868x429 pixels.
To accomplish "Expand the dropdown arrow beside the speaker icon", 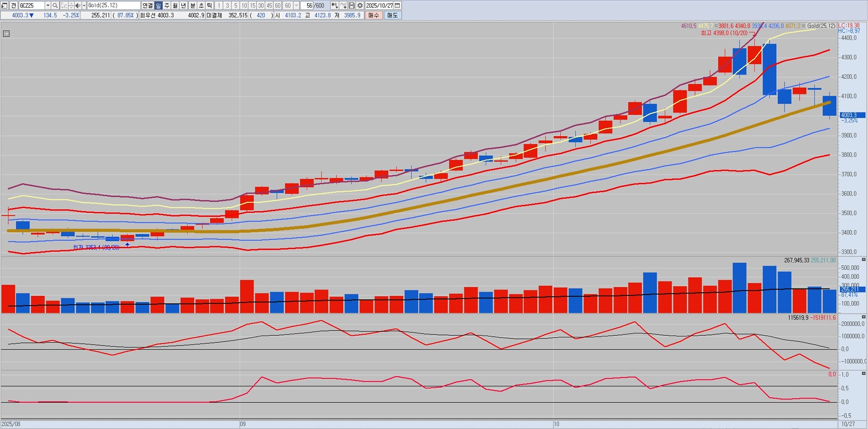I will tap(84, 5).
